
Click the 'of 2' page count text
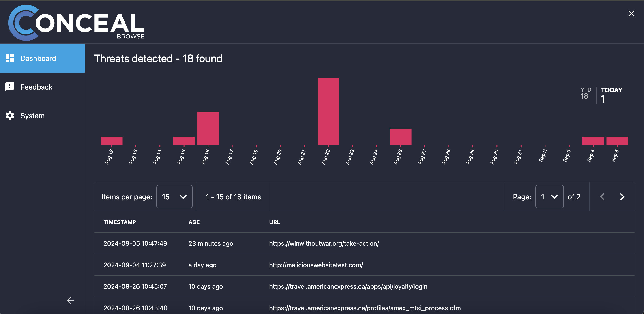tap(574, 197)
